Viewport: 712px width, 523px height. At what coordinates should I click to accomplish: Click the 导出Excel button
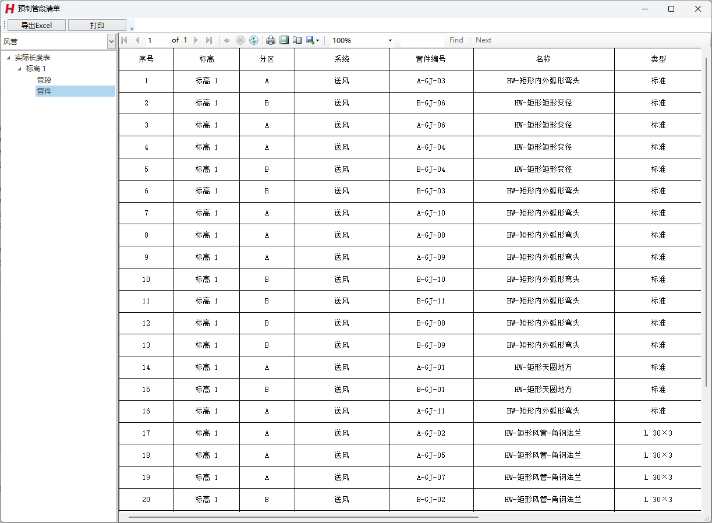(36, 24)
